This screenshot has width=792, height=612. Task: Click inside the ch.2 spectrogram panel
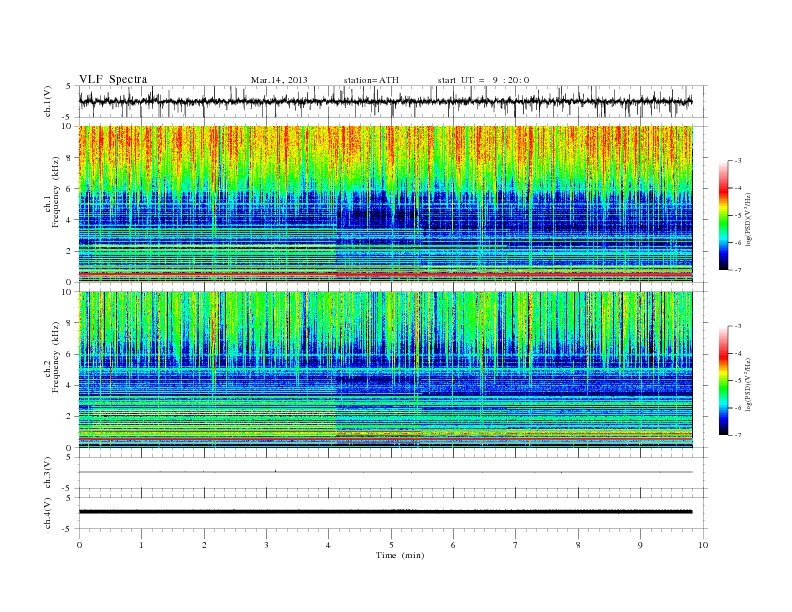point(385,369)
